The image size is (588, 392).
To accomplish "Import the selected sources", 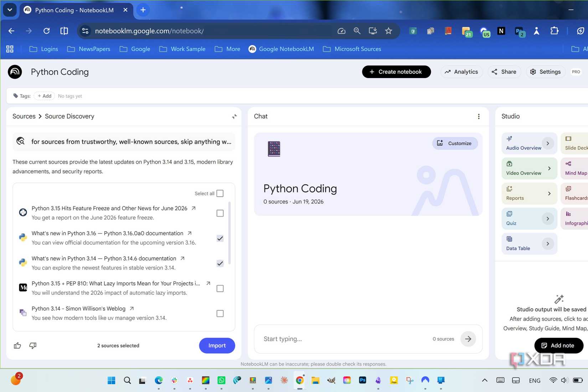I will (x=217, y=345).
